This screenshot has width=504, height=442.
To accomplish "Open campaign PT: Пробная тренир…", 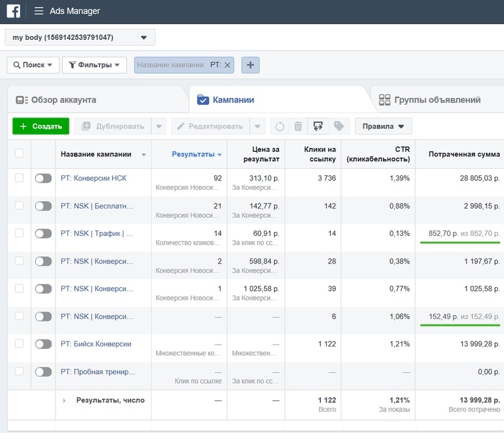I will [x=98, y=371].
